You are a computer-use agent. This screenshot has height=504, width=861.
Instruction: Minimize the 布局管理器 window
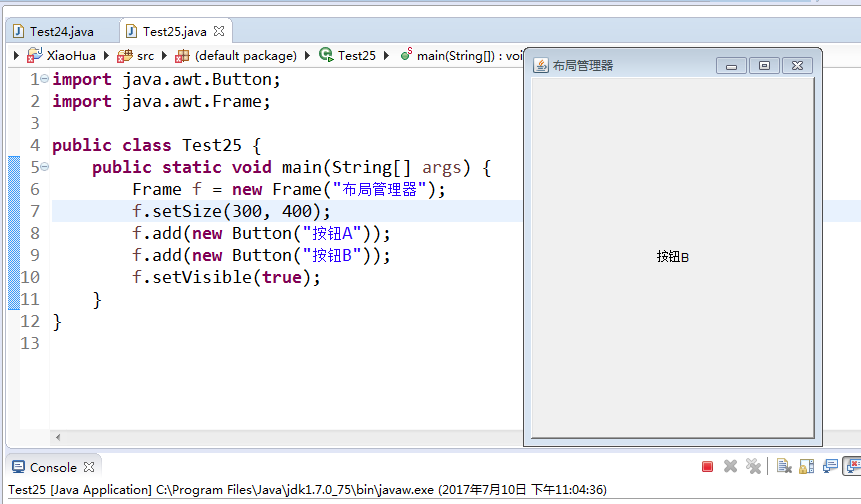pos(731,66)
